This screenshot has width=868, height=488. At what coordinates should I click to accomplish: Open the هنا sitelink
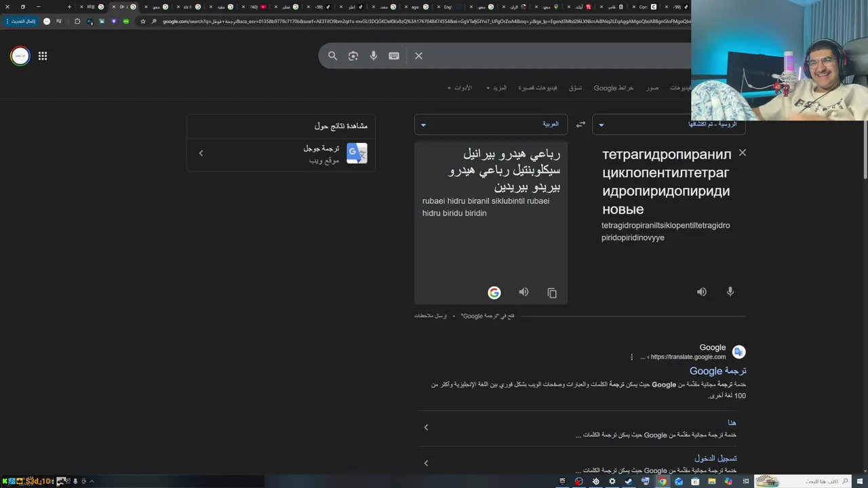[x=732, y=422]
